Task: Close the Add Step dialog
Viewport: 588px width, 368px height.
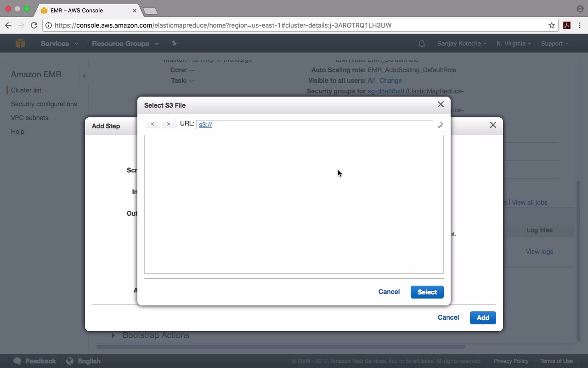Action: pos(493,125)
